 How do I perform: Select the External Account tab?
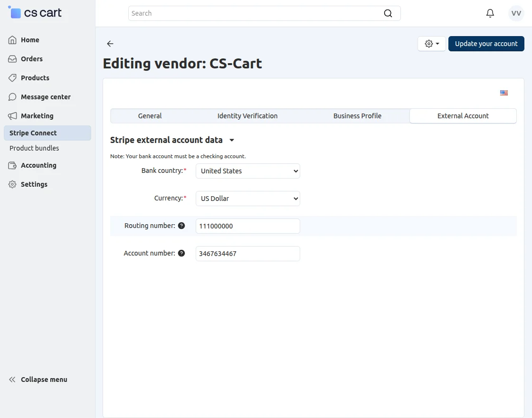[463, 116]
